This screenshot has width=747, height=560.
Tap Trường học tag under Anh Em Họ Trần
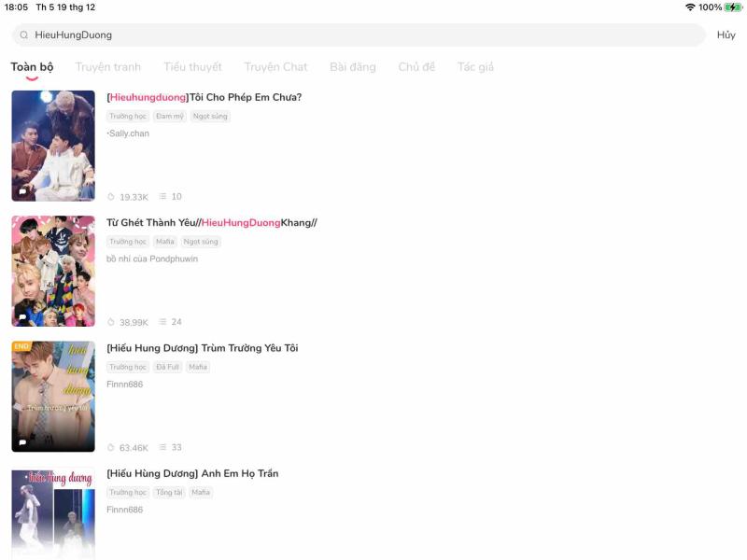point(128,492)
